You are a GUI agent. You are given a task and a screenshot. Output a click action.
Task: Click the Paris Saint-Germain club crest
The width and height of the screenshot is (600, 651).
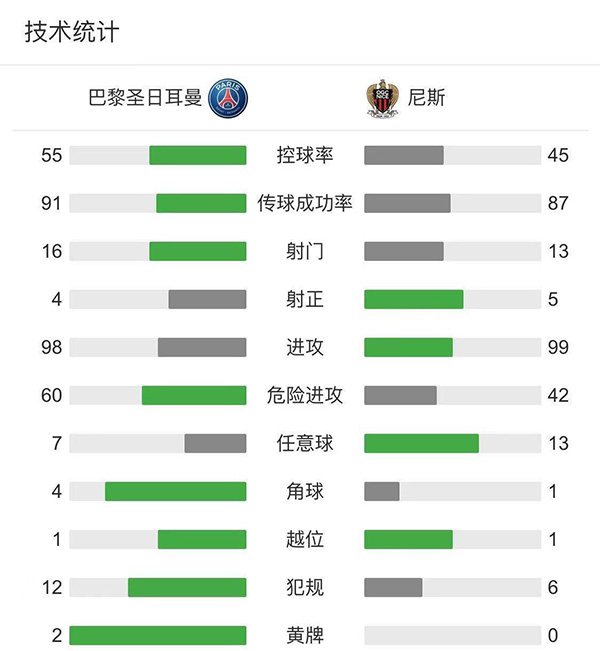228,98
